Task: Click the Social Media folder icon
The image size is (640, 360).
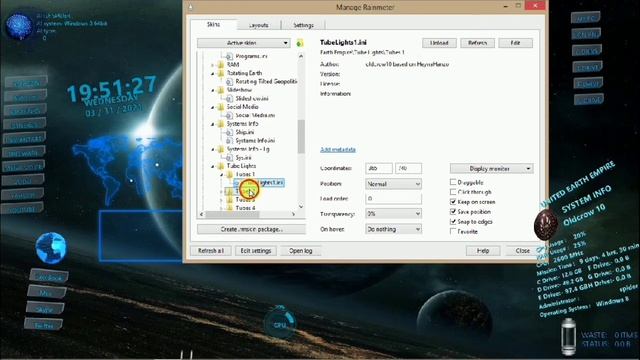Action: 221,107
